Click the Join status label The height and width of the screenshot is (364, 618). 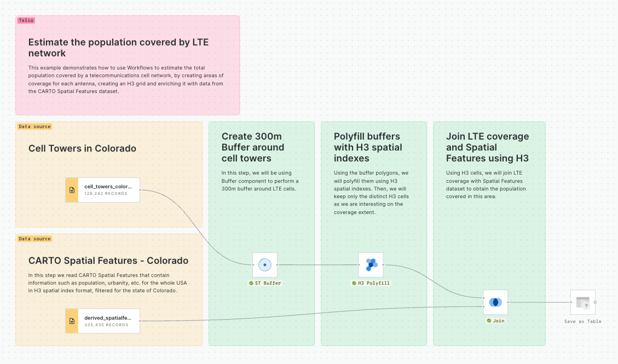click(495, 321)
